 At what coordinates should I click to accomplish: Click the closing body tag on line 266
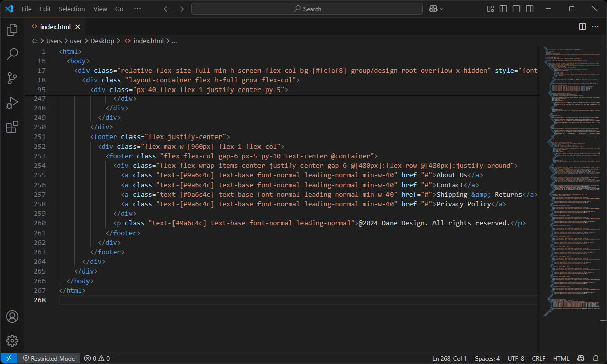coord(80,281)
